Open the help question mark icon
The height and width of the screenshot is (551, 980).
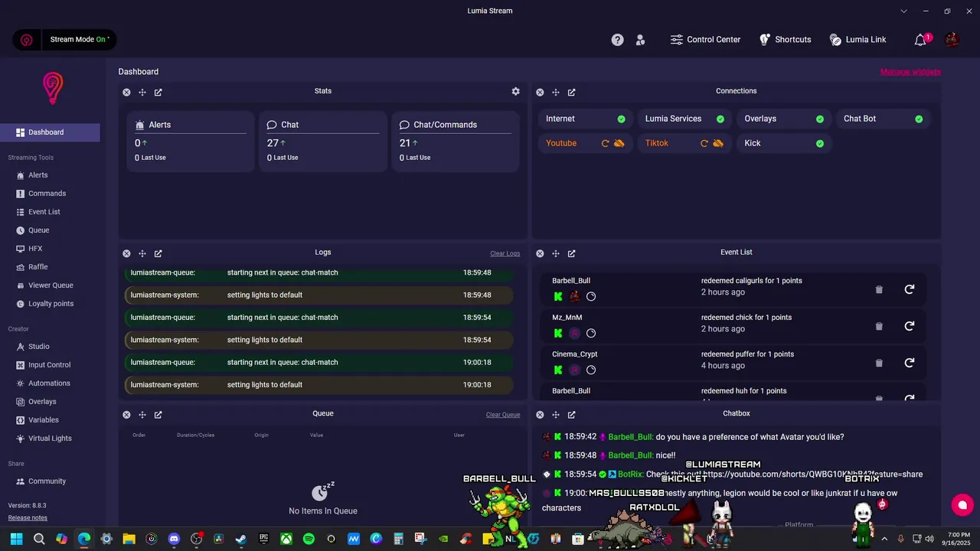click(x=617, y=40)
